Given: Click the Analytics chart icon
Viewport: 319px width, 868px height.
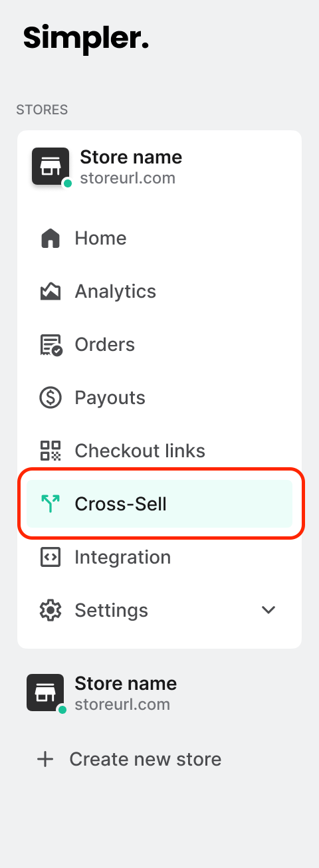Looking at the screenshot, I should 51,292.
